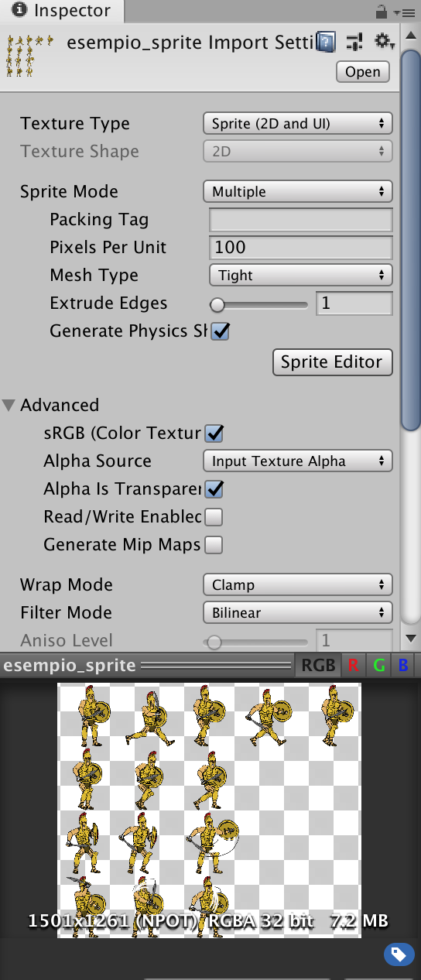Open the Sprite Mode dropdown
The width and height of the screenshot is (421, 980).
(x=298, y=191)
